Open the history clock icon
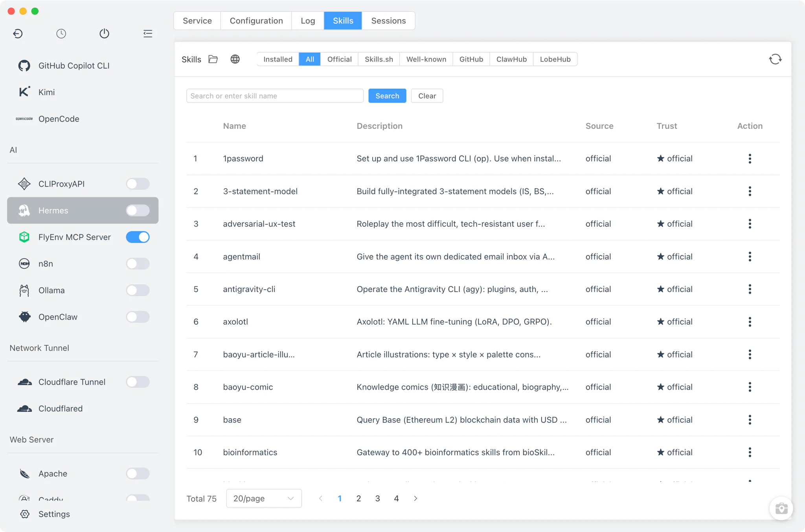Screen dimensions: 805x532 pyautogui.click(x=61, y=34)
